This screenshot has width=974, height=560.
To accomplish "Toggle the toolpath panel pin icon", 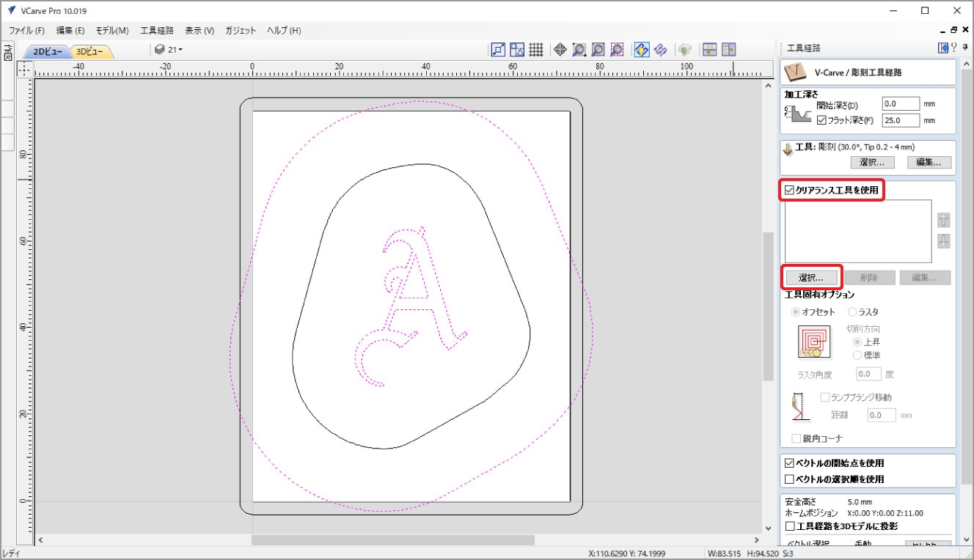I will (x=966, y=48).
